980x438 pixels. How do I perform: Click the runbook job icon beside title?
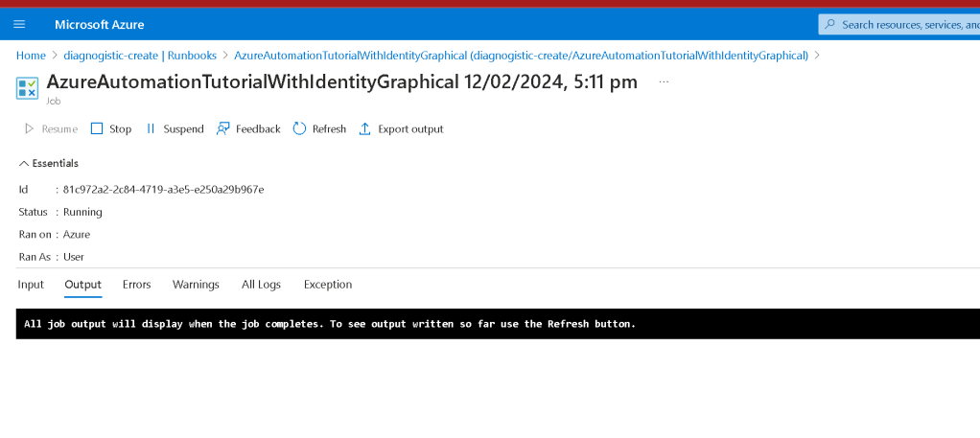(28, 88)
